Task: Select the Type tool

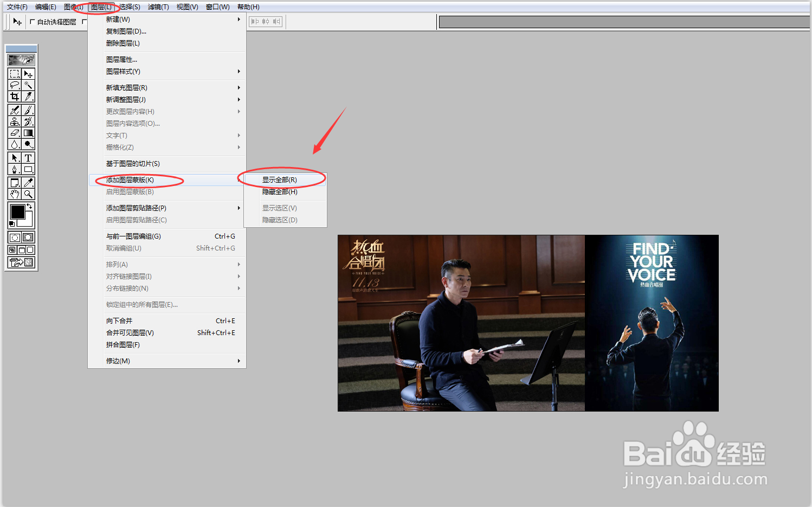Action: [28, 158]
